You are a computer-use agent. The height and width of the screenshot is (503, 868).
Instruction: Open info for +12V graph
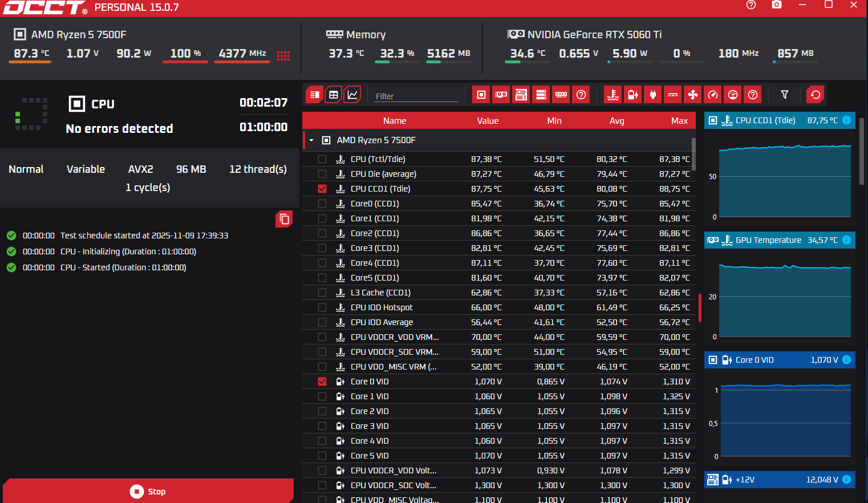(847, 480)
